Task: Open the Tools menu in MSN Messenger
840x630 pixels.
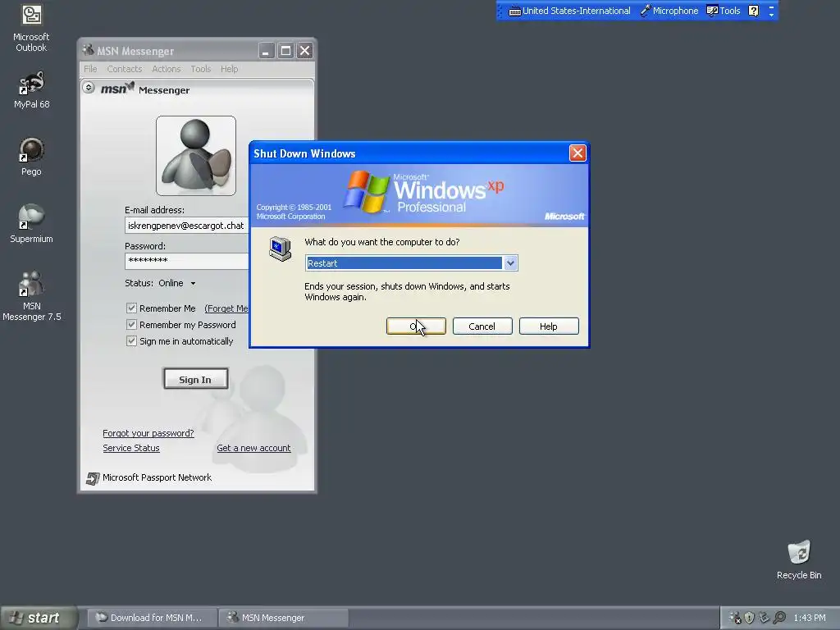Action: [201, 69]
